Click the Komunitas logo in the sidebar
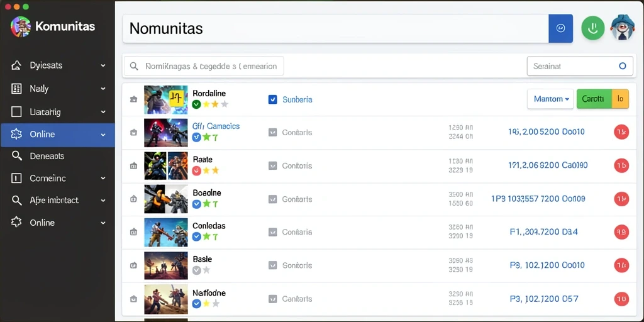Viewport: 644px width, 322px height. [x=21, y=26]
